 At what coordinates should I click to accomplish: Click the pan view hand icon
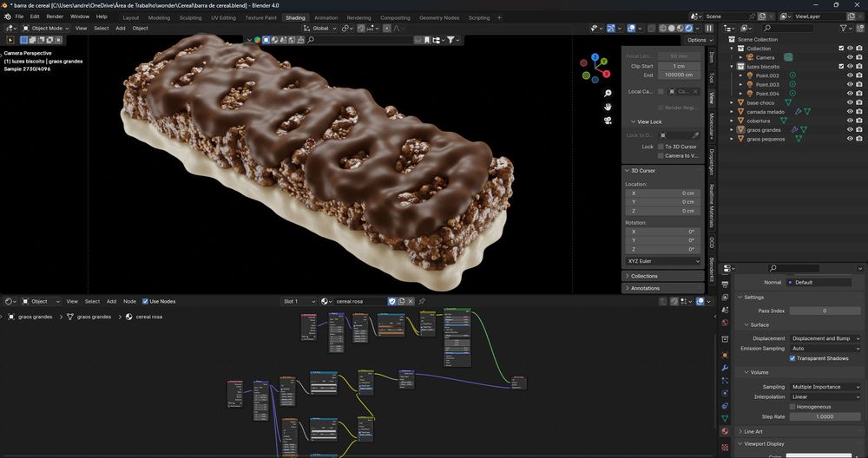[x=608, y=107]
